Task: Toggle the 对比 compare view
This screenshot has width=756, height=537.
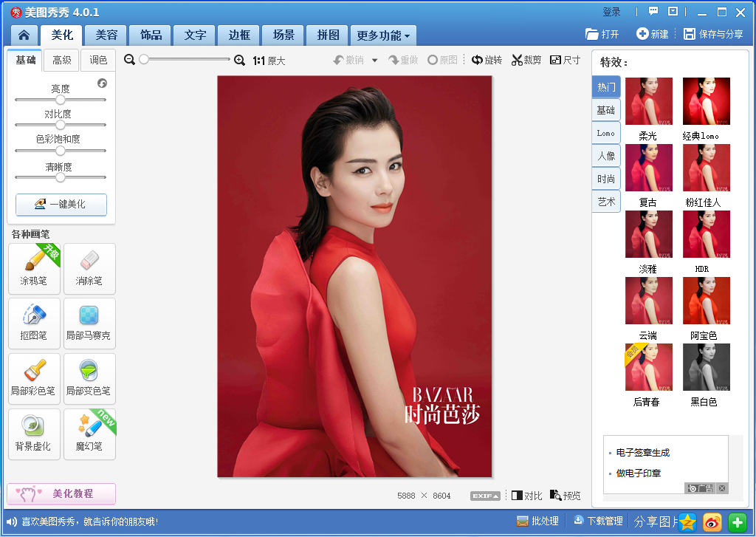Action: (x=526, y=496)
